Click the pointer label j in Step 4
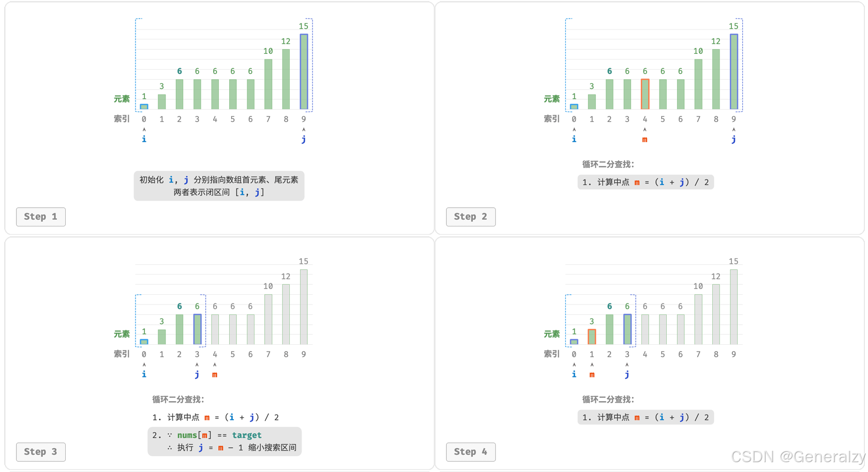The image size is (868, 472). 627,374
